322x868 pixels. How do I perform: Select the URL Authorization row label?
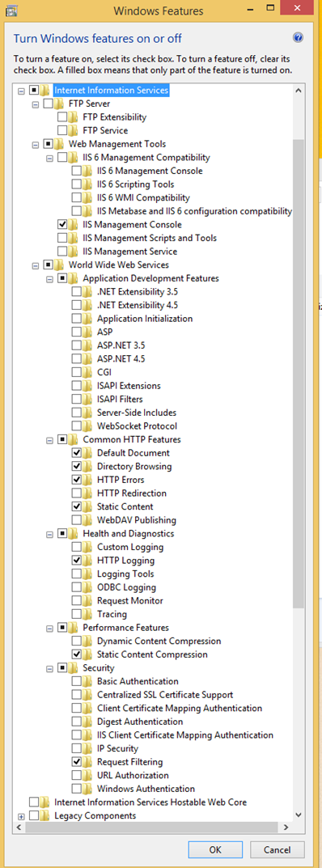click(x=133, y=775)
